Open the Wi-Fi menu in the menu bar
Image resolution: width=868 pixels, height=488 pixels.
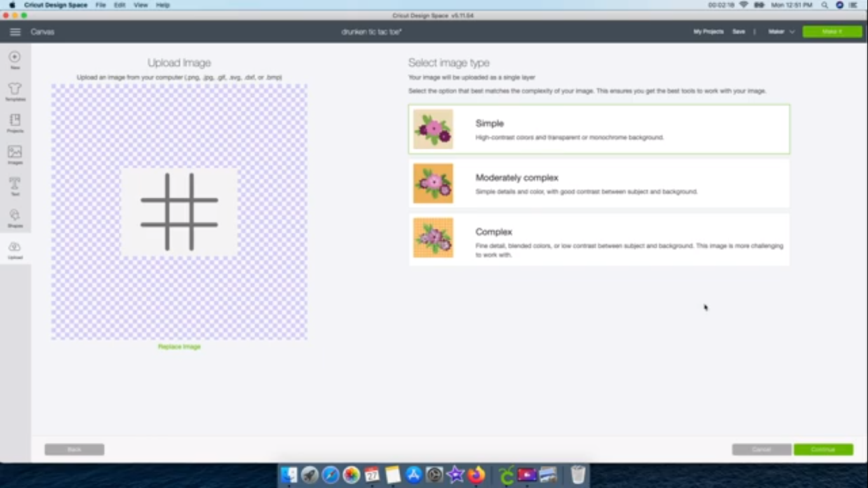point(745,4)
